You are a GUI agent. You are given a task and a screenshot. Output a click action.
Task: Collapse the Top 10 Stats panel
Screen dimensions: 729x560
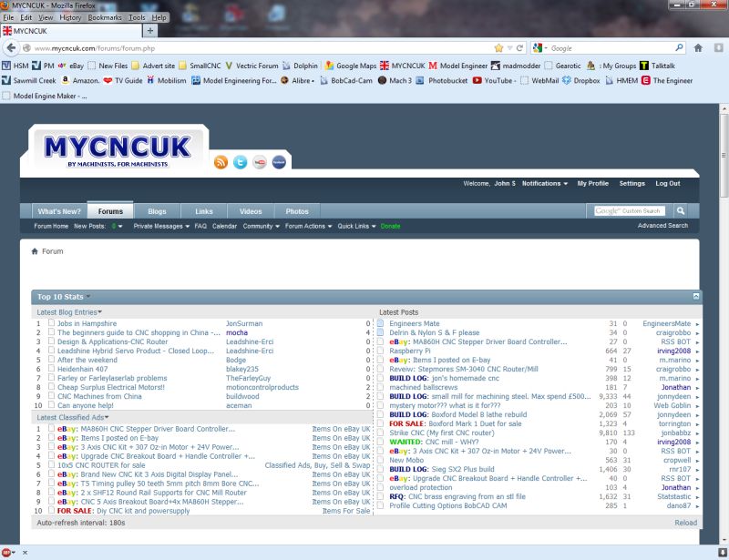tap(696, 296)
